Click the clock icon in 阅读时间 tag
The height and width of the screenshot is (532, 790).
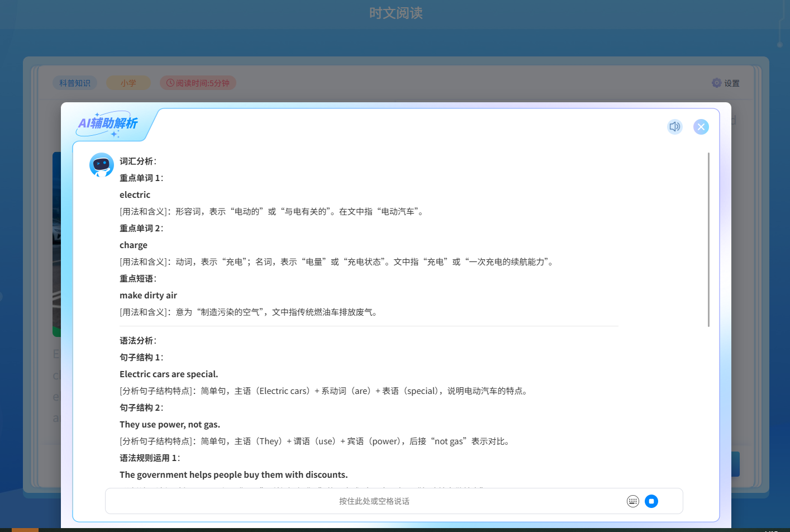170,83
